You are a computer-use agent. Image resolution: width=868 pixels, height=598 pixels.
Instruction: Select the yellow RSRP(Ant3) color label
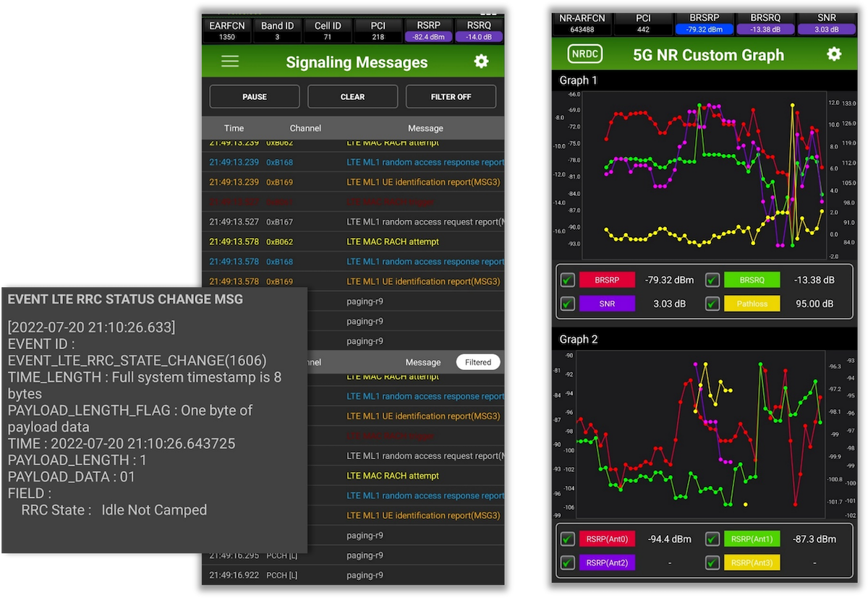pos(752,562)
